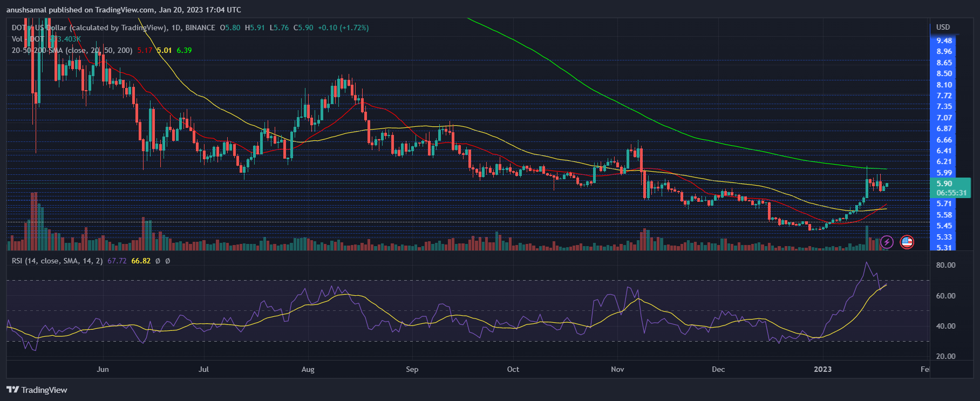Screen dimensions: 980x401
Task: Click the 2023 label on the time axis
Action: click(x=822, y=369)
